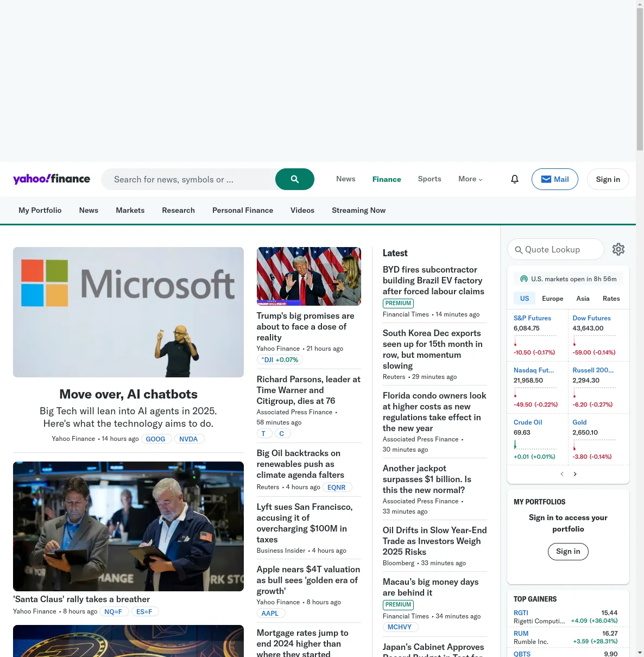
Task: Click the ^DJI +0.07% ticker tag
Action: 280,359
